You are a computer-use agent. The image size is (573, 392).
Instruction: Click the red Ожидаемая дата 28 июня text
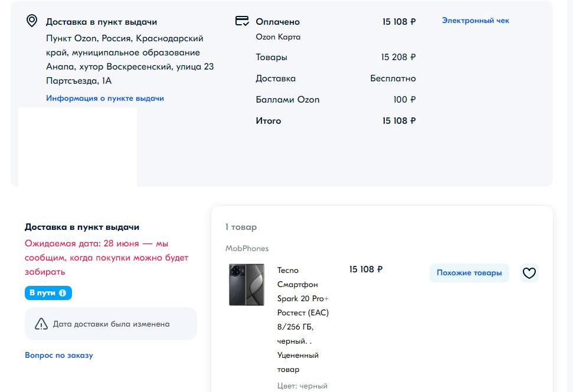(x=106, y=258)
